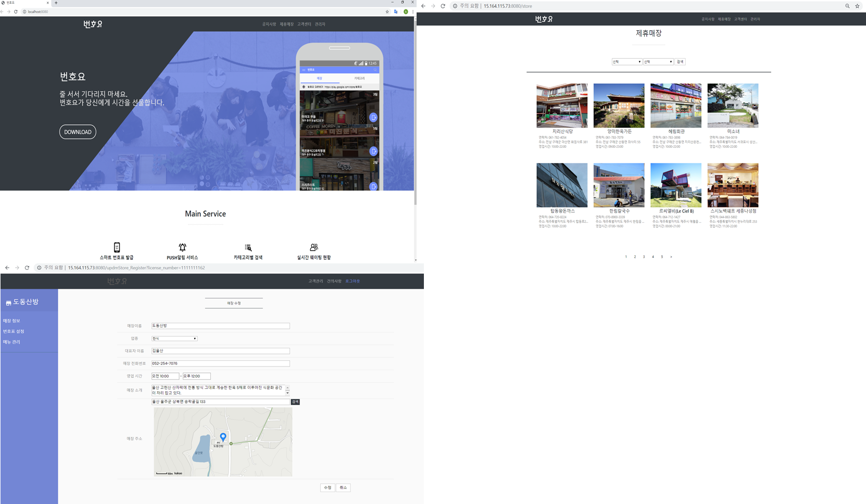Open the 오전 10:00 opening time field
This screenshot has height=504, width=866.
[165, 376]
